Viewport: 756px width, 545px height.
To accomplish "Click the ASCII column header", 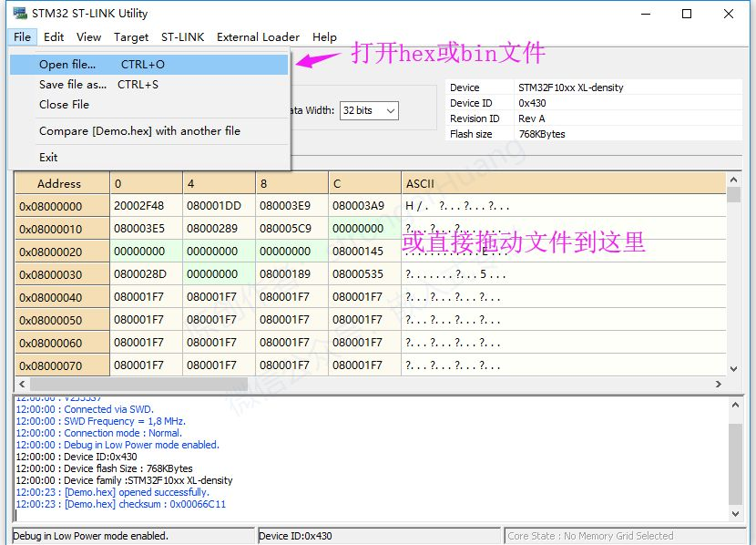I will pos(564,184).
